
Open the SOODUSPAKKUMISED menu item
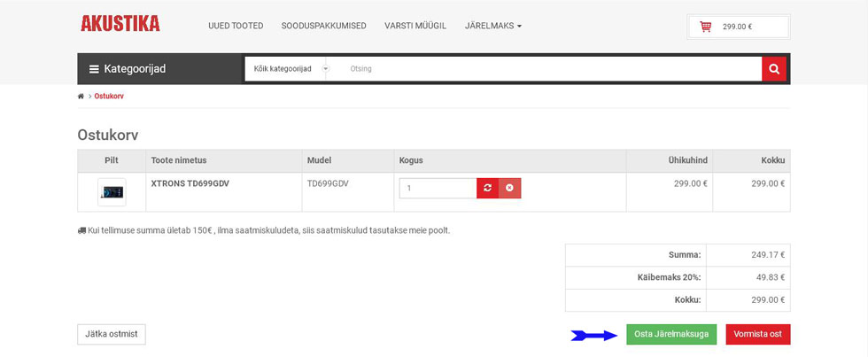click(x=324, y=26)
